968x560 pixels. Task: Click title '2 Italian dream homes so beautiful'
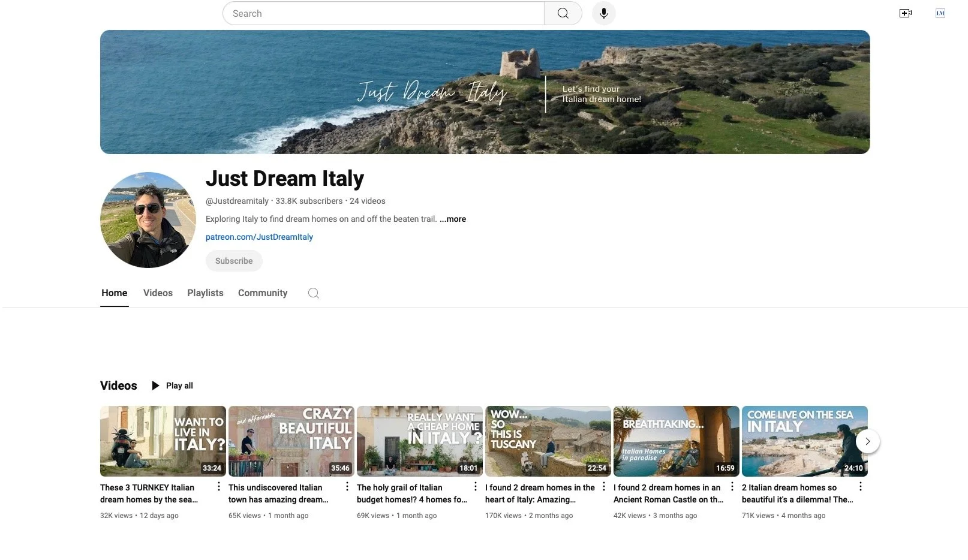797,493
